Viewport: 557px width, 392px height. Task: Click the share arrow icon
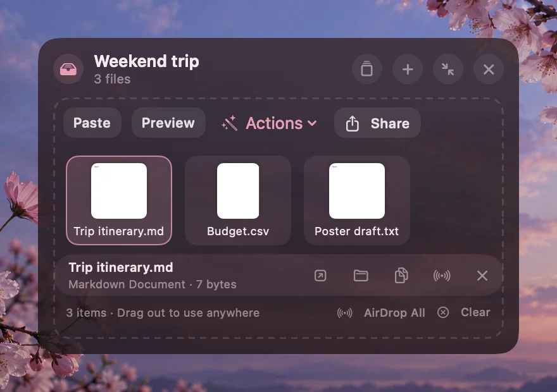click(352, 123)
